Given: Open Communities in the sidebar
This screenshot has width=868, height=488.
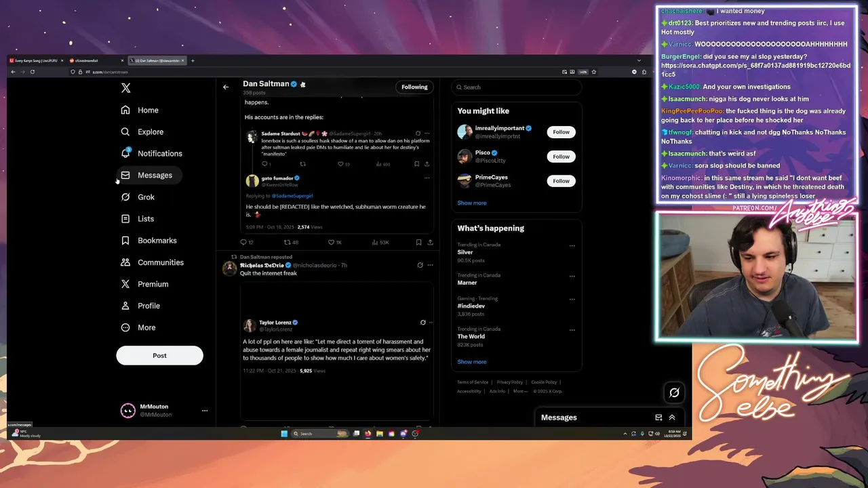Looking at the screenshot, I should point(152,262).
